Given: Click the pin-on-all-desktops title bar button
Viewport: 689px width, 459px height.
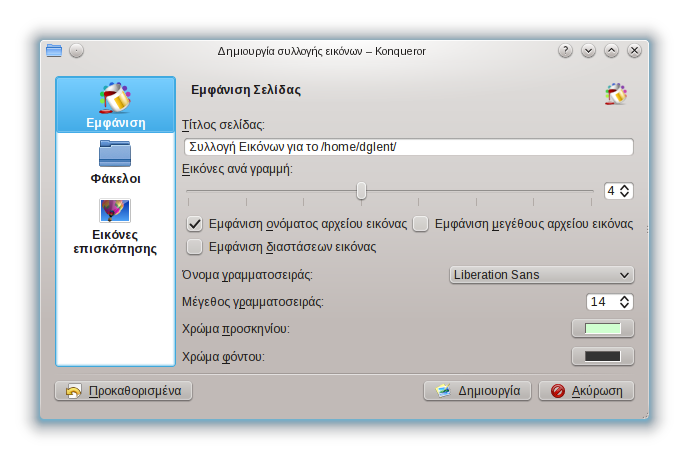Looking at the screenshot, I should [77, 51].
